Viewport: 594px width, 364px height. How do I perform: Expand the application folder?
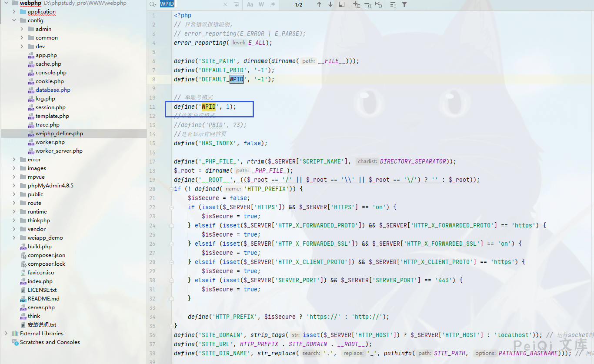pyautogui.click(x=14, y=12)
